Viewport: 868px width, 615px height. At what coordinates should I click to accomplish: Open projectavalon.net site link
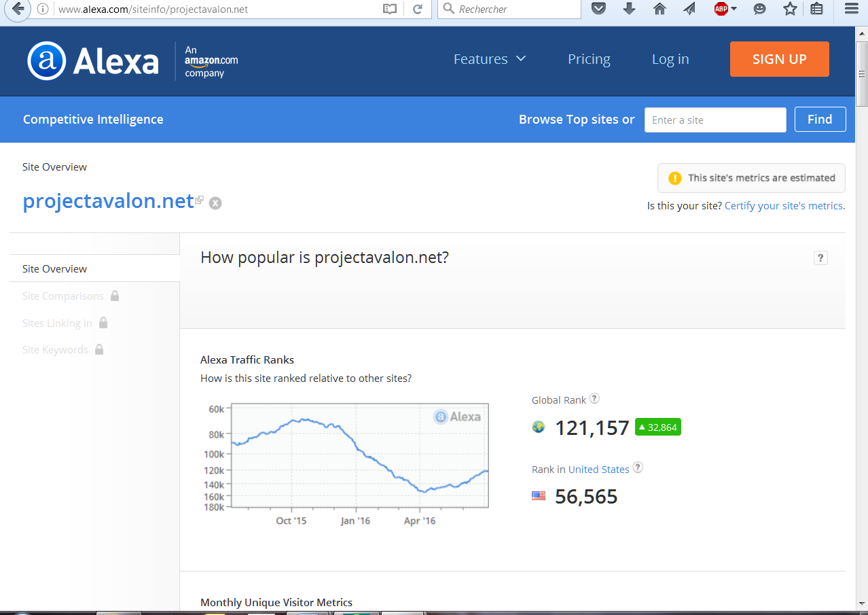click(109, 201)
